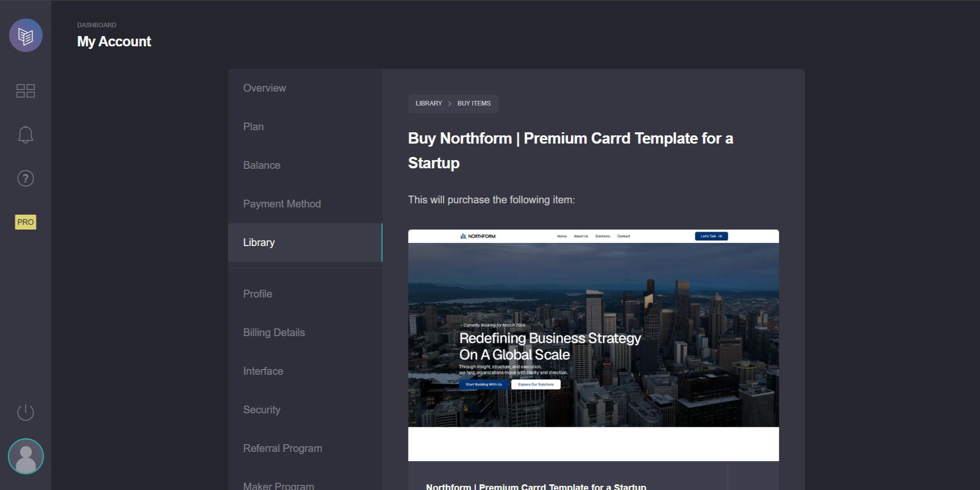Select the Library tab

click(x=305, y=242)
